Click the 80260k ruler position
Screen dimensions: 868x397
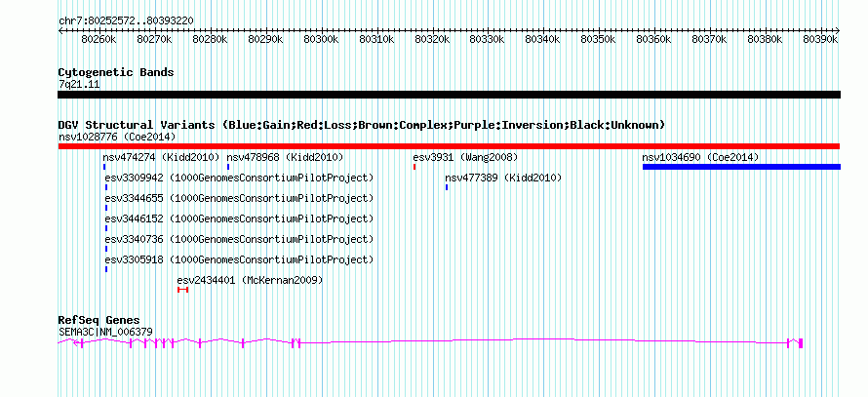click(99, 39)
